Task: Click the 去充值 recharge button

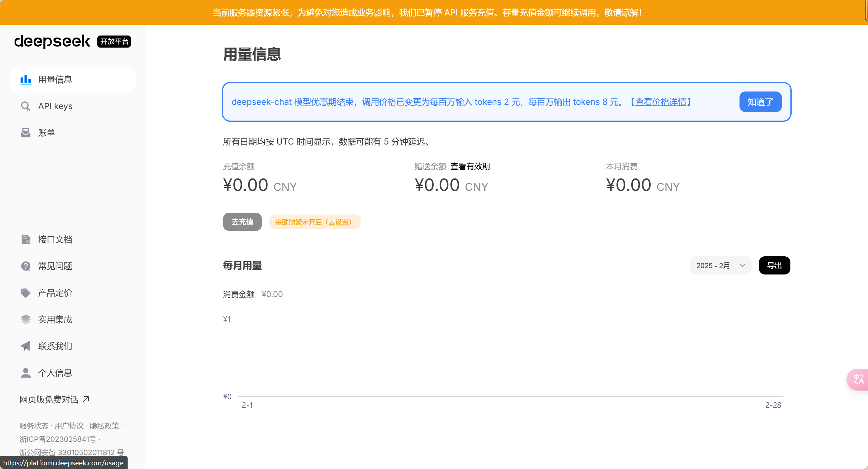Action: click(242, 222)
